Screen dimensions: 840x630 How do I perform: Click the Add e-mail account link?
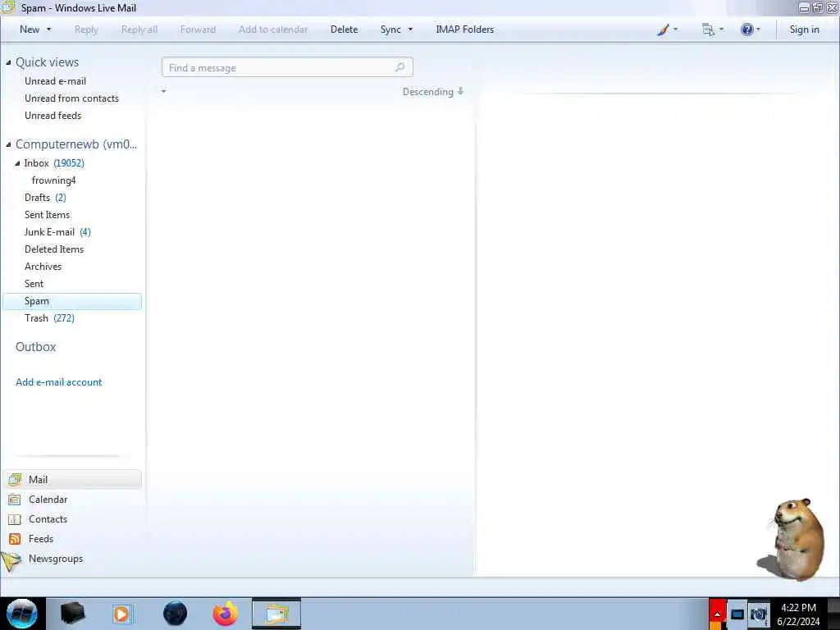point(58,382)
